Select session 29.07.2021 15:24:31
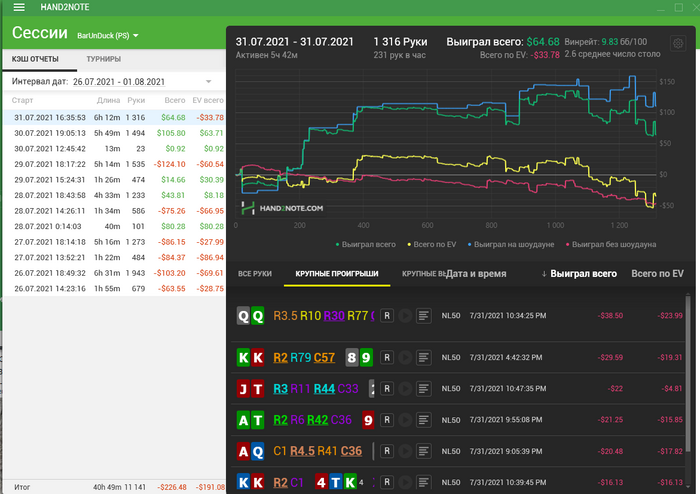 [x=114, y=180]
